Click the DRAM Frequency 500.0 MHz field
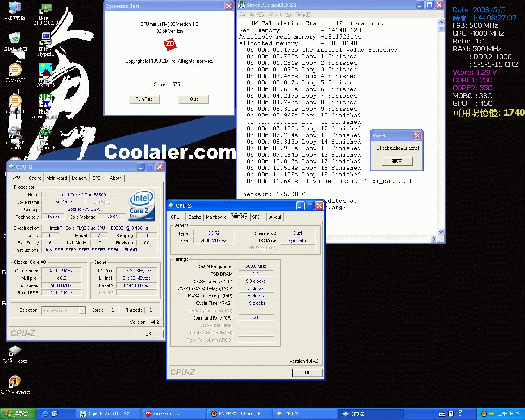Screen dimensions: 525x420 [256, 266]
